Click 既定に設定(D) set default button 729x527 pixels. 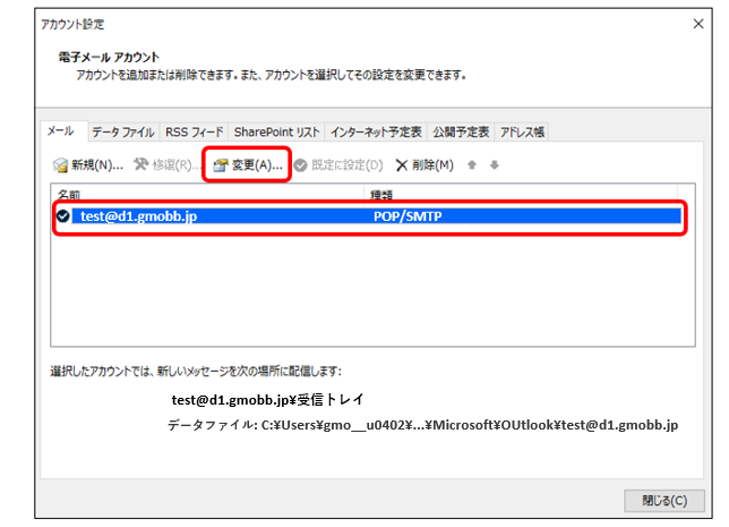[339, 165]
